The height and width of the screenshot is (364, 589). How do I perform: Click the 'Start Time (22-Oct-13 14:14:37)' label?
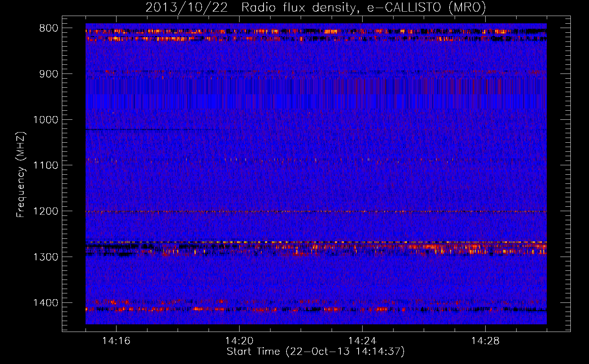tap(316, 352)
